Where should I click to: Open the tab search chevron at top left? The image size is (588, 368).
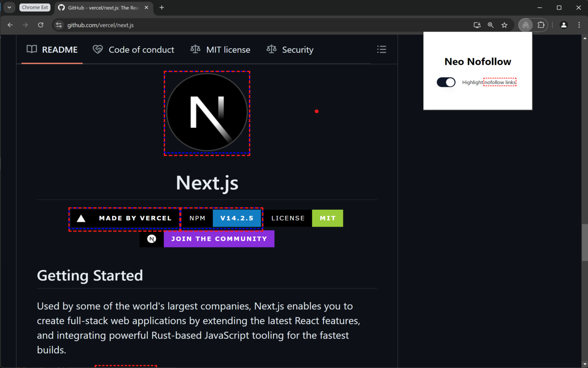(9, 7)
